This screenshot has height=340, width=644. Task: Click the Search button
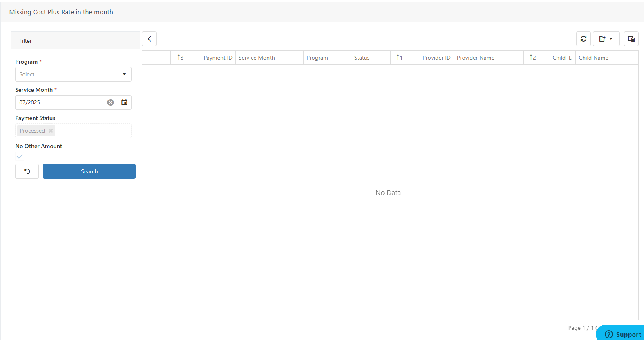point(89,171)
